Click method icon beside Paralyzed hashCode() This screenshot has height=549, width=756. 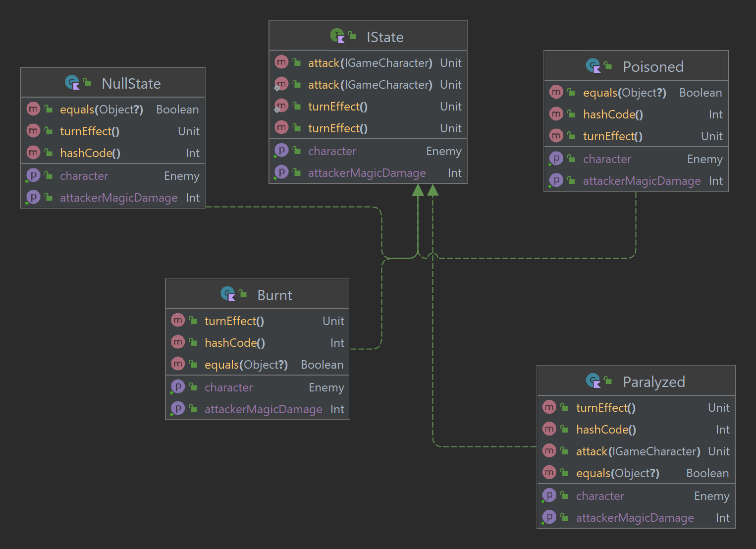[x=549, y=429]
